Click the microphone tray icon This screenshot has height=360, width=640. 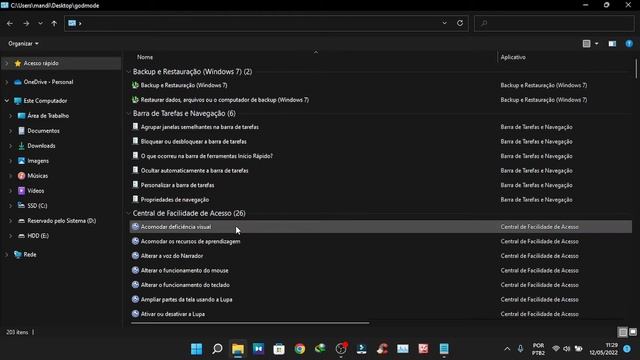520,349
